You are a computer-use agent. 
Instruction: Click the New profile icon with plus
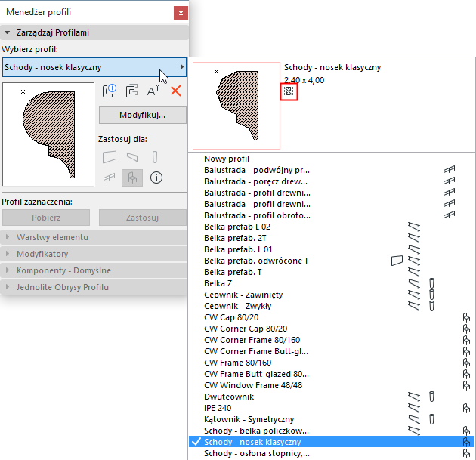(110, 91)
